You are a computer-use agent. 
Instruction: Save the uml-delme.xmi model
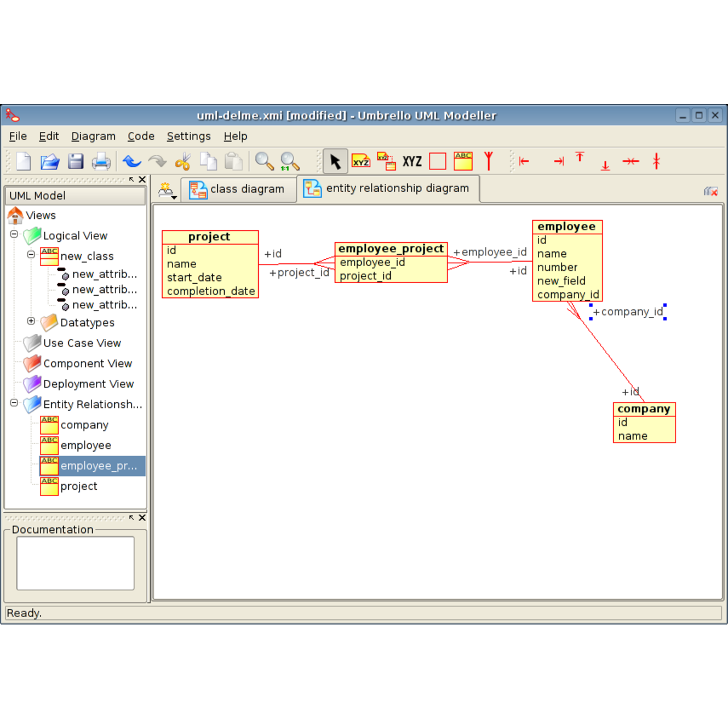tap(75, 161)
